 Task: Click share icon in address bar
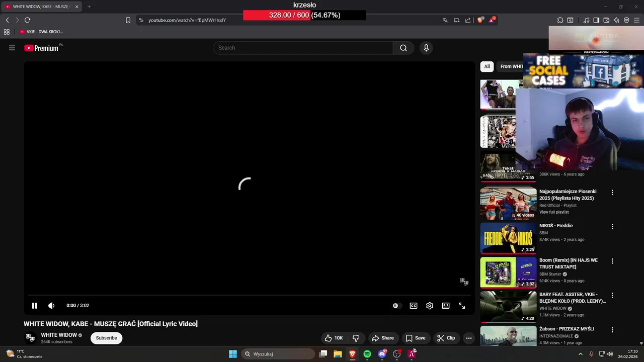pos(468,20)
